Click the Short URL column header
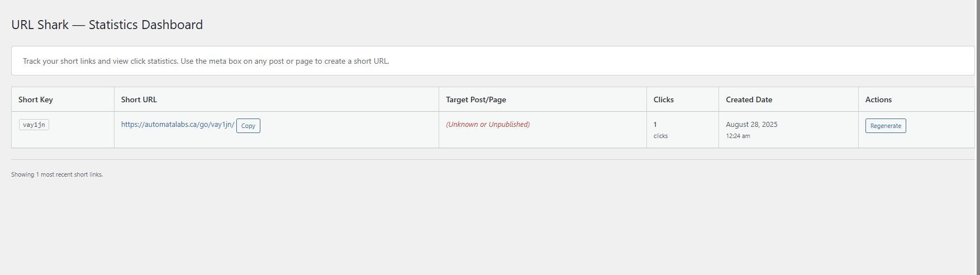 (139, 99)
